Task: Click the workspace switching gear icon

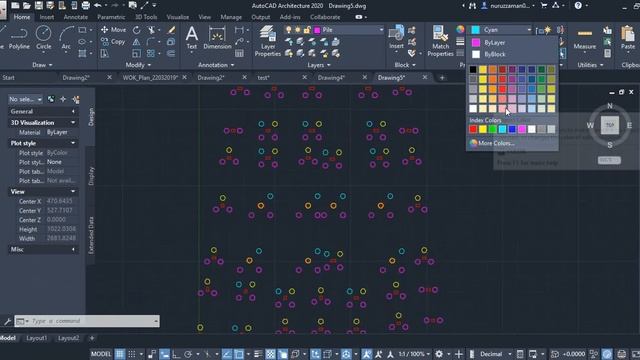Action: [x=439, y=354]
